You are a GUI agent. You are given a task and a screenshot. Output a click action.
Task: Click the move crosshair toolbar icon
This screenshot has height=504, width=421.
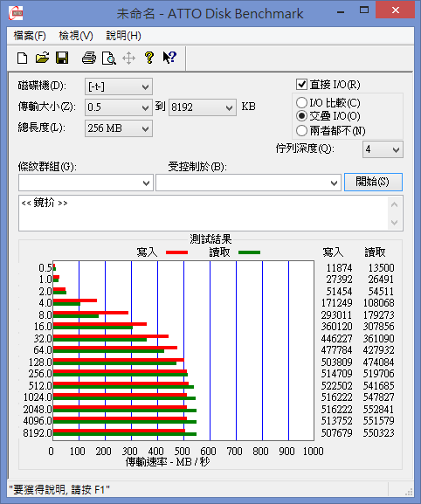tap(129, 59)
